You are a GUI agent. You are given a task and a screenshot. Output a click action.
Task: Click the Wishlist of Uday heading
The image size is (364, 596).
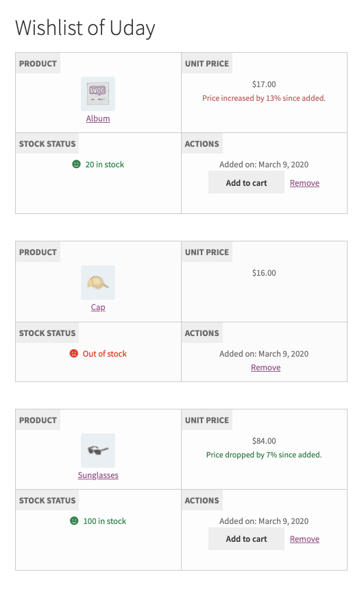tap(85, 28)
